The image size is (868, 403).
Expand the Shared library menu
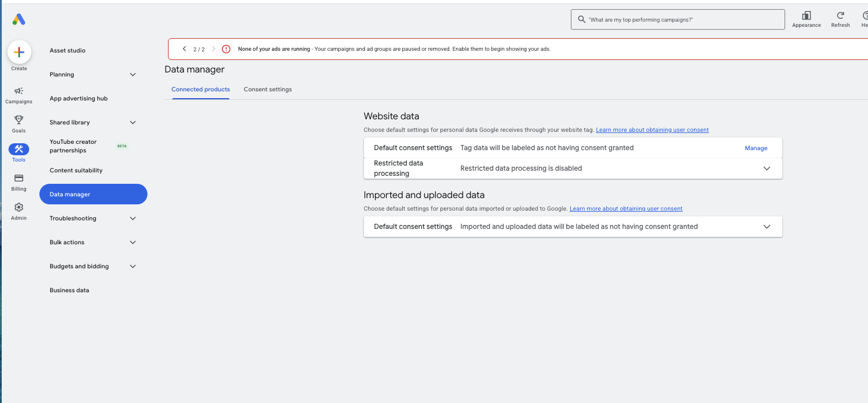[x=133, y=123]
